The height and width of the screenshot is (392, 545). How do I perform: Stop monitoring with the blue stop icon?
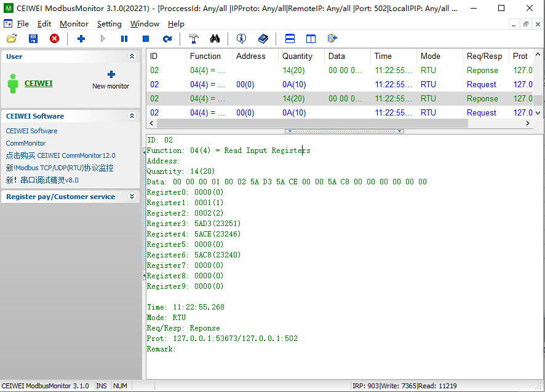click(x=146, y=39)
